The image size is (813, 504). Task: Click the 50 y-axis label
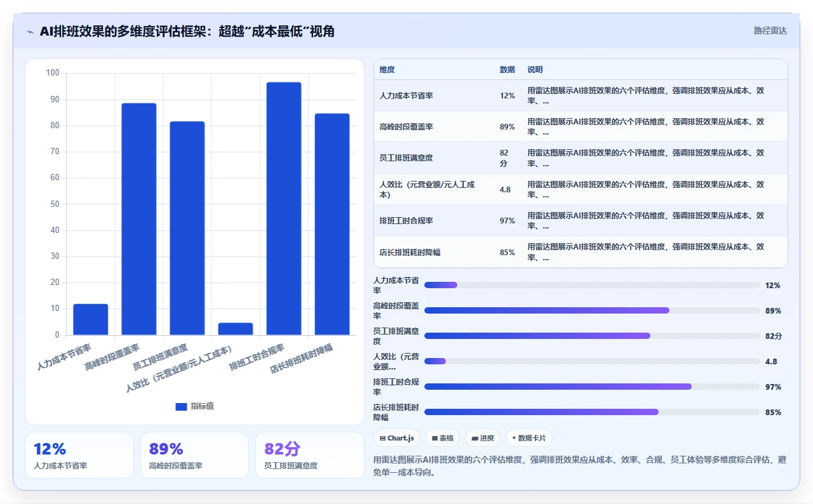click(x=55, y=204)
